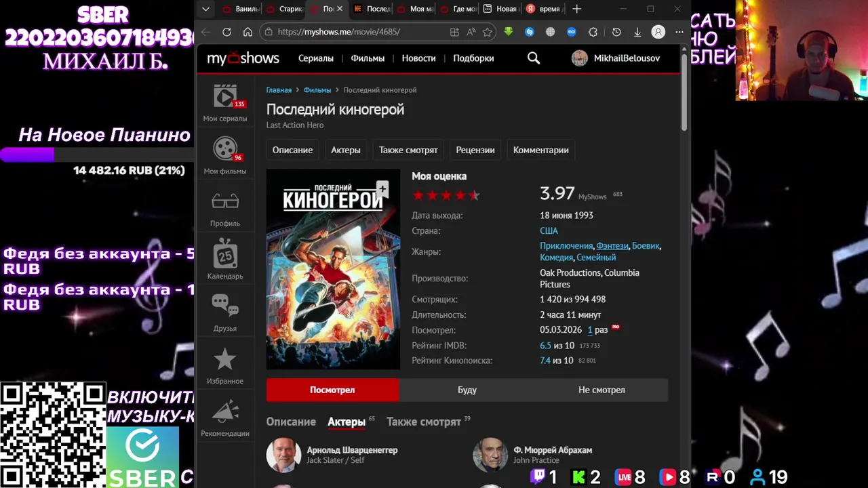Click the Рецензии button
This screenshot has width=868, height=488.
click(475, 150)
